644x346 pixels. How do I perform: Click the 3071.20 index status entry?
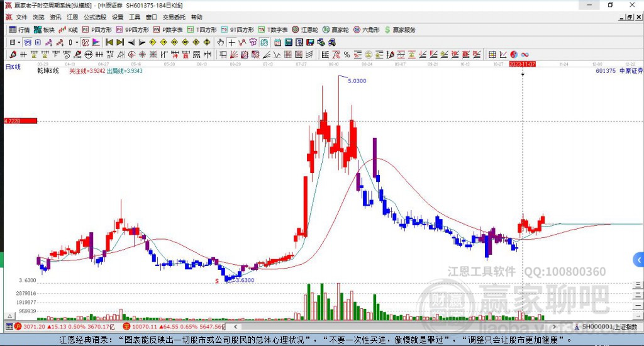pyautogui.click(x=65, y=326)
